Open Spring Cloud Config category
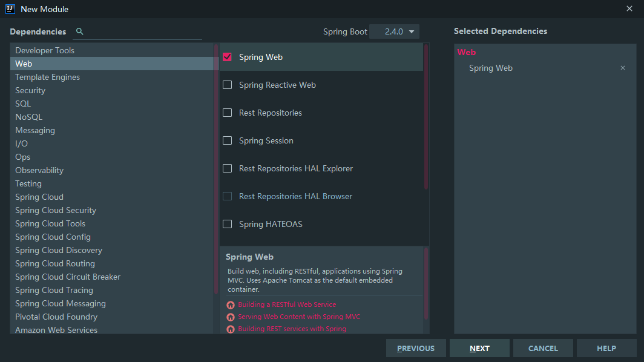Screen dimensions: 644x362 [112, 237]
